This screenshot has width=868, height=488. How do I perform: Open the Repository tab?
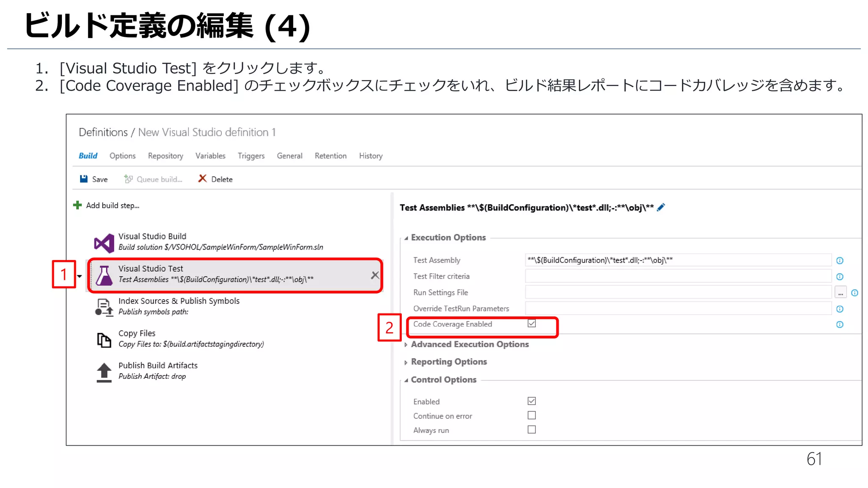[166, 156]
